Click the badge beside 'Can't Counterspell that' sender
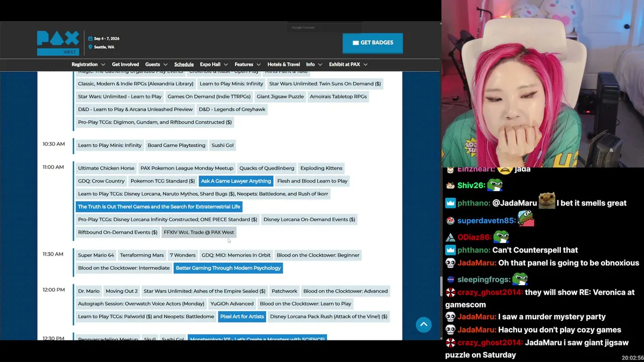The image size is (644, 362). click(x=450, y=250)
